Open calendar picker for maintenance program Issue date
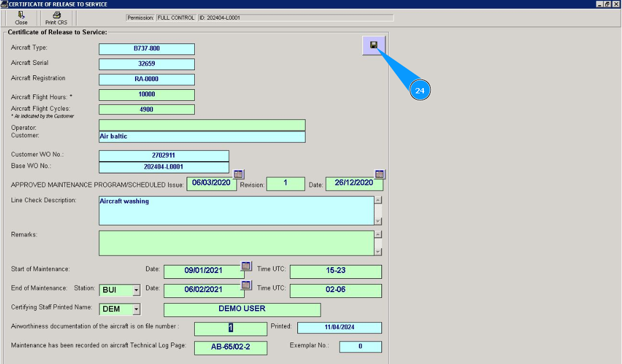The height and width of the screenshot is (364, 622). click(x=238, y=174)
